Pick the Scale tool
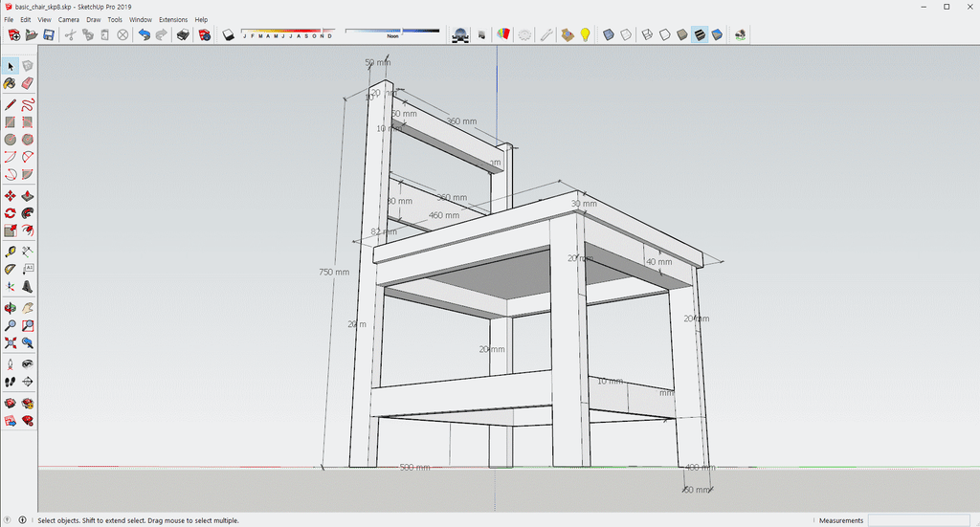The width and height of the screenshot is (980, 527). [x=10, y=231]
